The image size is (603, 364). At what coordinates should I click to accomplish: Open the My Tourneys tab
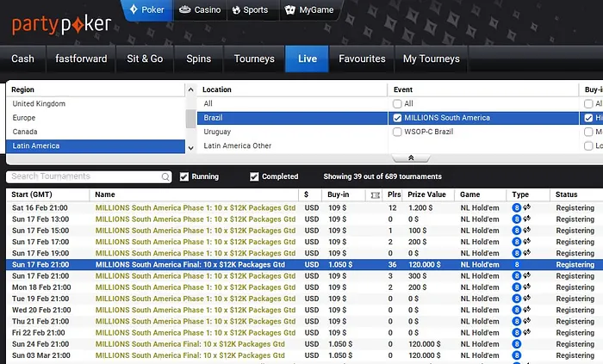[431, 59]
